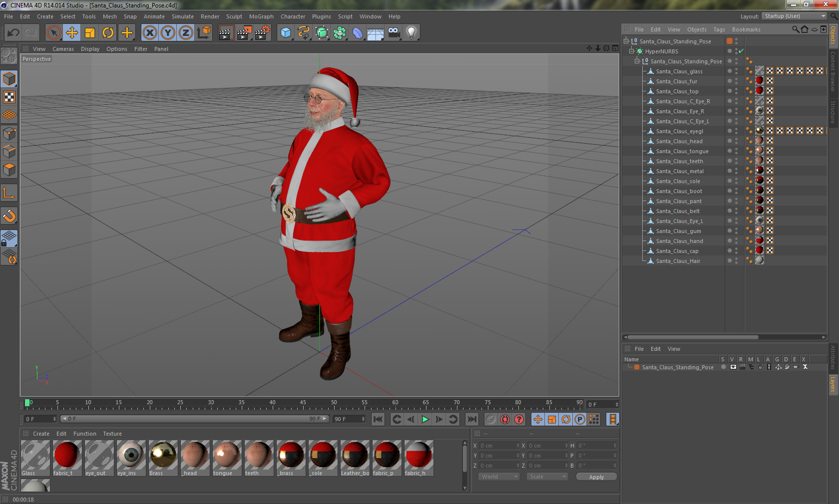Go to end of animation
839x504 pixels.
(x=471, y=419)
